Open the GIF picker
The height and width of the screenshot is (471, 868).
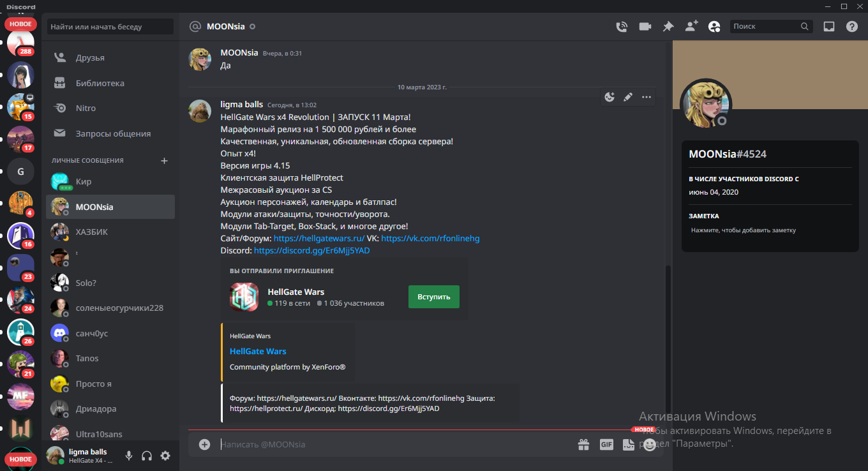(606, 444)
